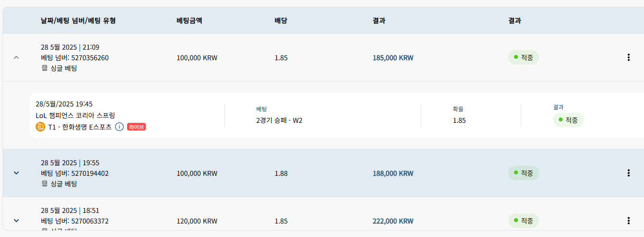644x237 pixels.
Task: Expand the bet 5270194402 row
Action: pyautogui.click(x=16, y=173)
